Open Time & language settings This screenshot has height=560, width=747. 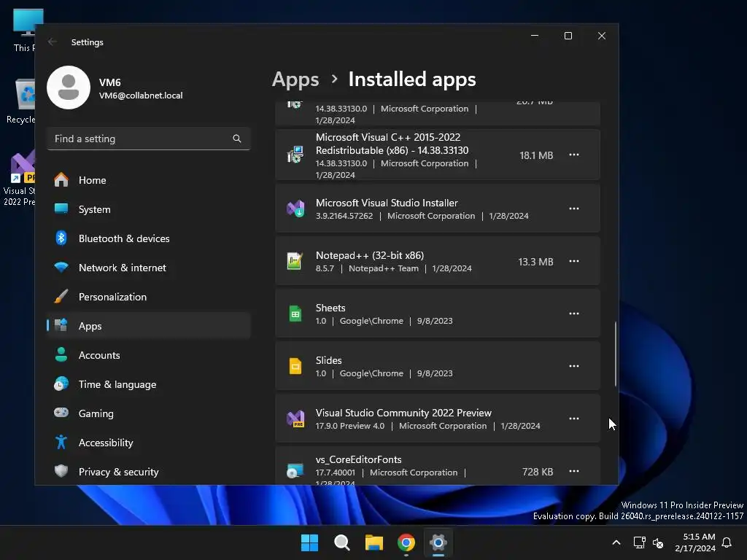pos(149,384)
